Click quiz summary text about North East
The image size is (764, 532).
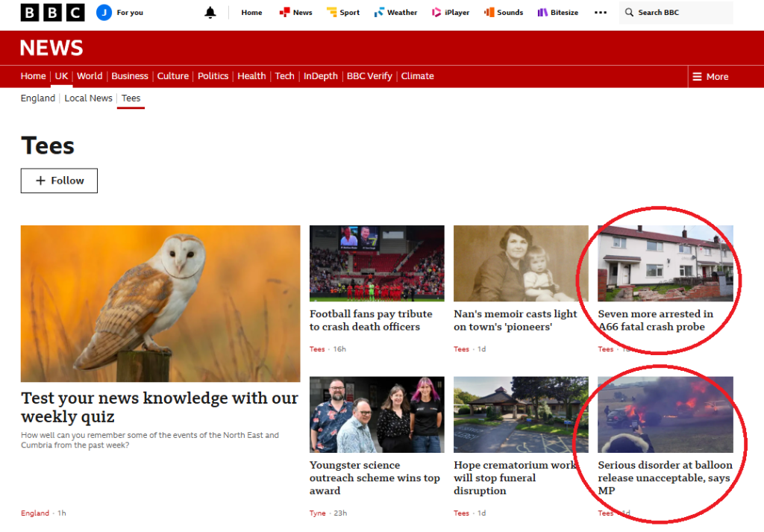(x=149, y=440)
